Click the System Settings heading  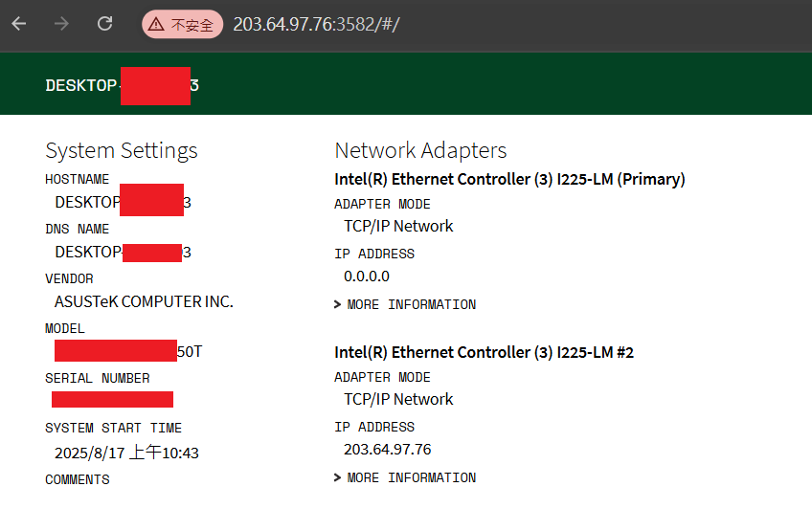(x=122, y=150)
